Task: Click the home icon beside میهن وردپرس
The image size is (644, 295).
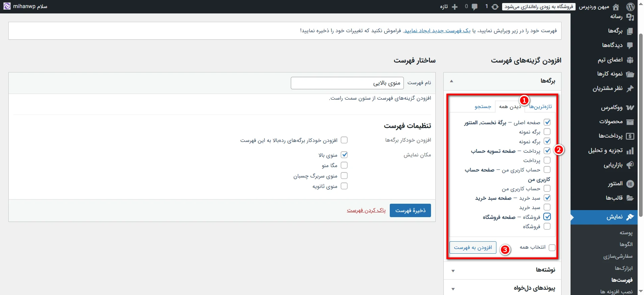Action: point(616,7)
